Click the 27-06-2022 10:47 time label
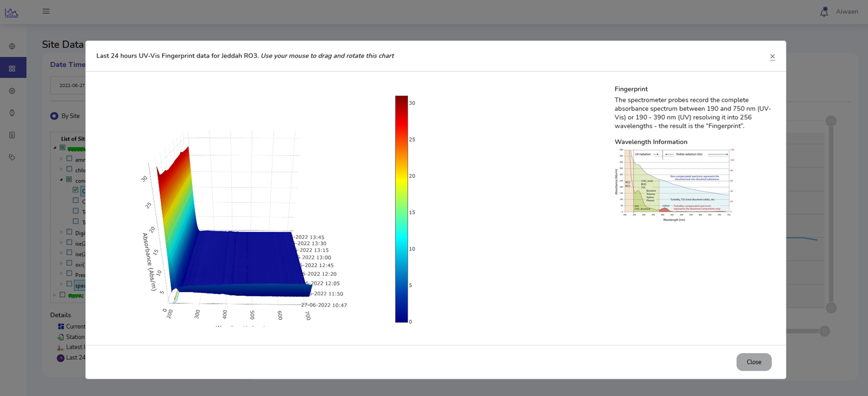Image resolution: width=868 pixels, height=396 pixels. pos(324,305)
